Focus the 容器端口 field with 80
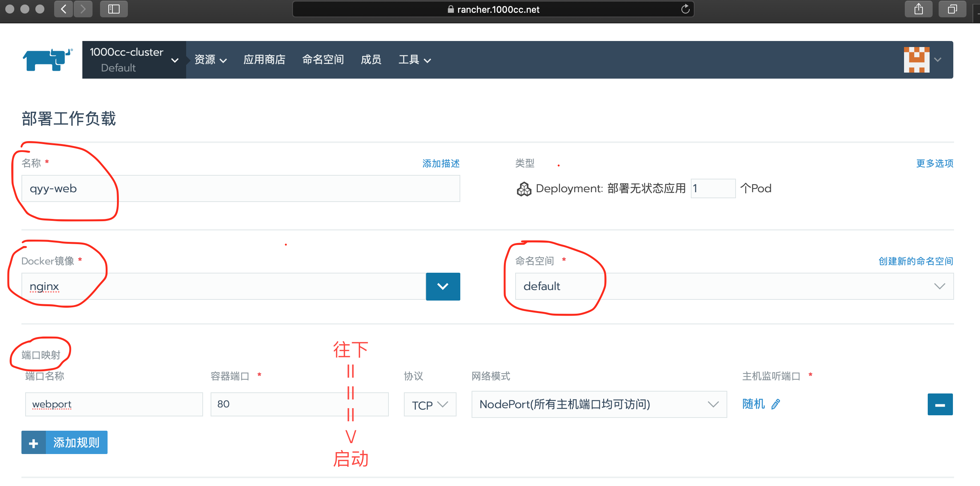 pyautogui.click(x=299, y=404)
